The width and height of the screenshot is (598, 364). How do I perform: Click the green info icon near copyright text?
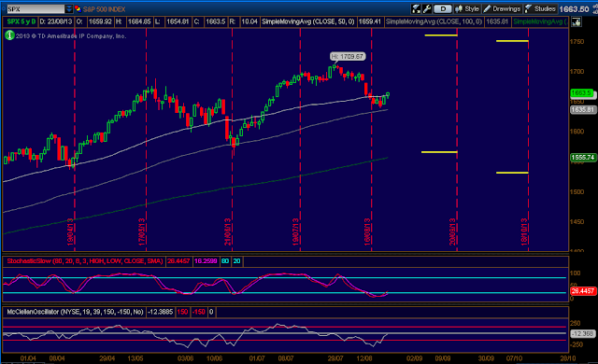pyautogui.click(x=9, y=35)
